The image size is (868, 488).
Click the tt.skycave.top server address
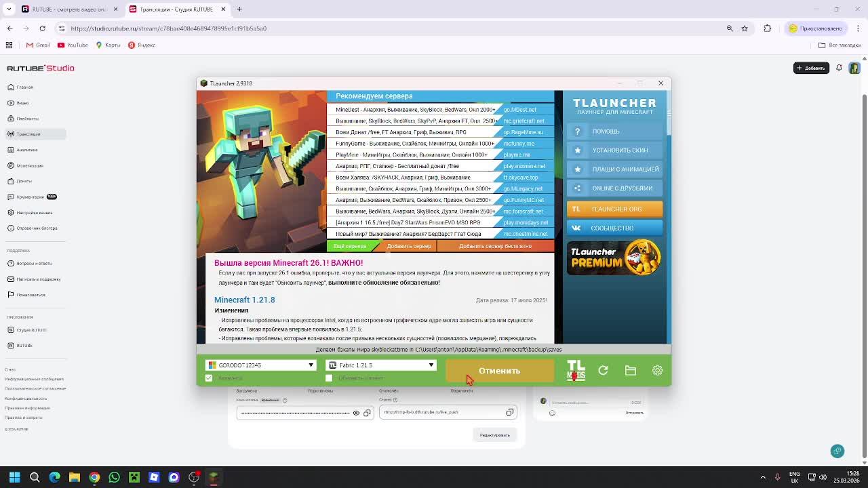coord(520,178)
